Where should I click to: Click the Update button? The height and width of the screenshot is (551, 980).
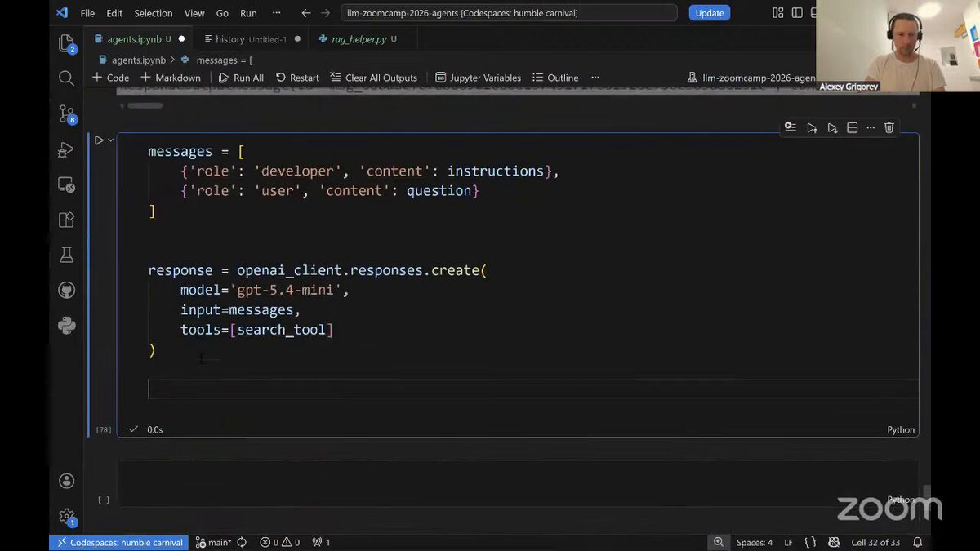(710, 13)
